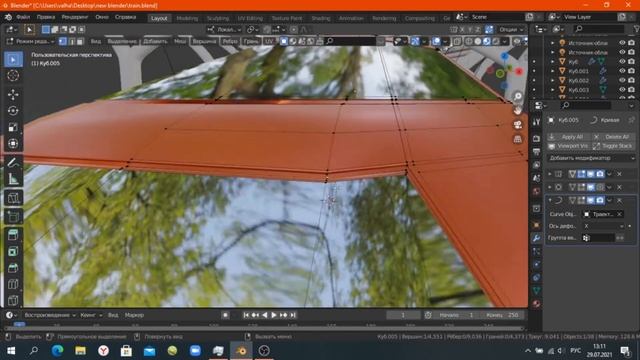Open the Файл menu

(23, 17)
